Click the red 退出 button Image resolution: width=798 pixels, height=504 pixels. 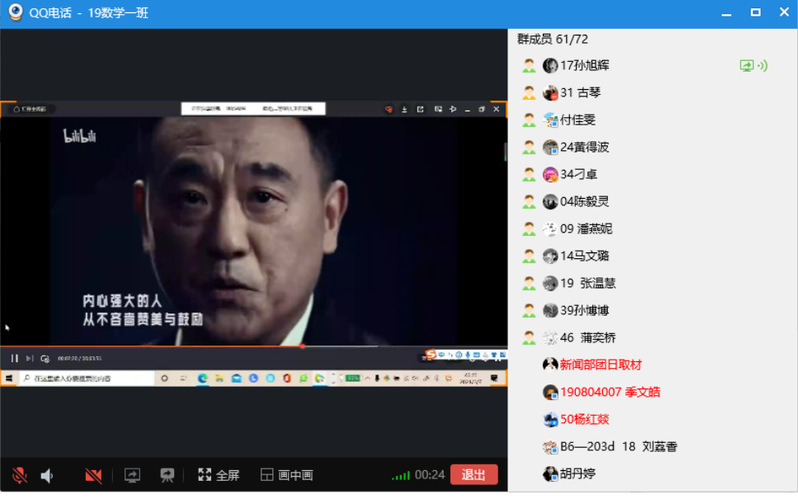click(474, 474)
